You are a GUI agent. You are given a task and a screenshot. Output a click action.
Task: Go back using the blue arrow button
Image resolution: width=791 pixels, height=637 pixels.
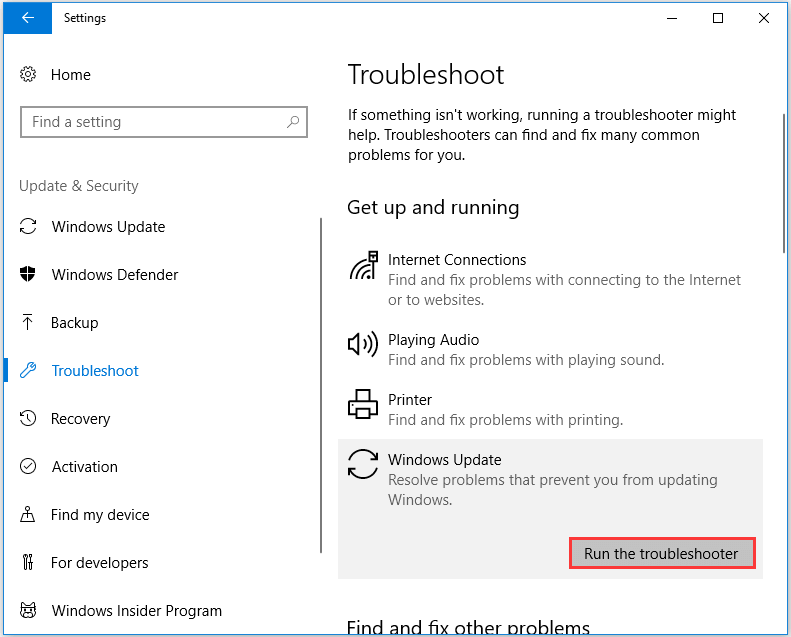[x=28, y=18]
